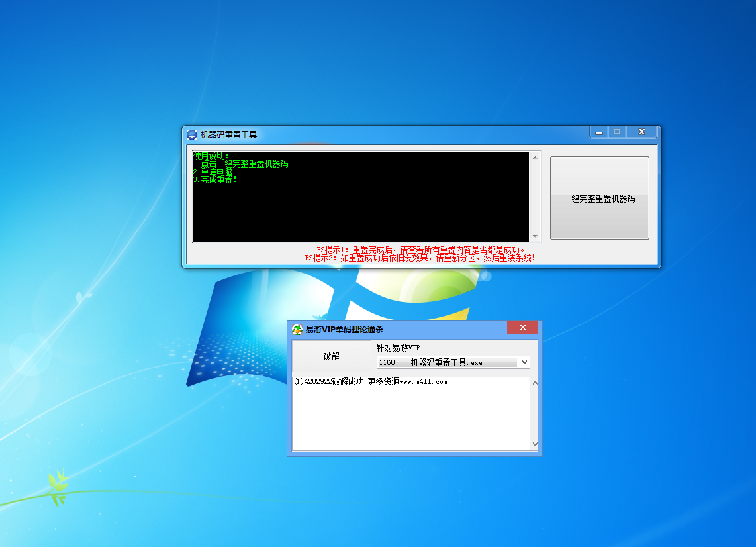Click console line 2.重启电脑
Screen dimensions: 756x547
(213, 172)
